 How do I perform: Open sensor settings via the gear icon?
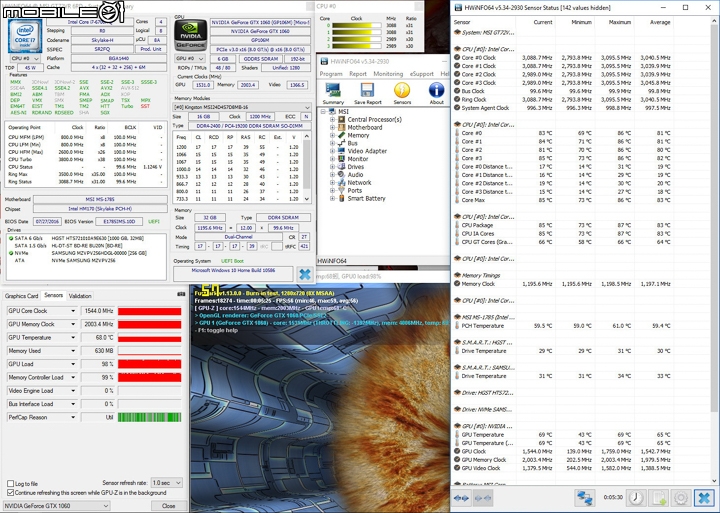click(x=681, y=498)
